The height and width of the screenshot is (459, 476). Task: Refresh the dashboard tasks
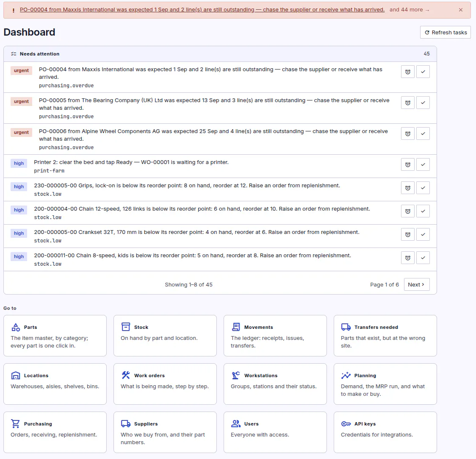coord(446,32)
